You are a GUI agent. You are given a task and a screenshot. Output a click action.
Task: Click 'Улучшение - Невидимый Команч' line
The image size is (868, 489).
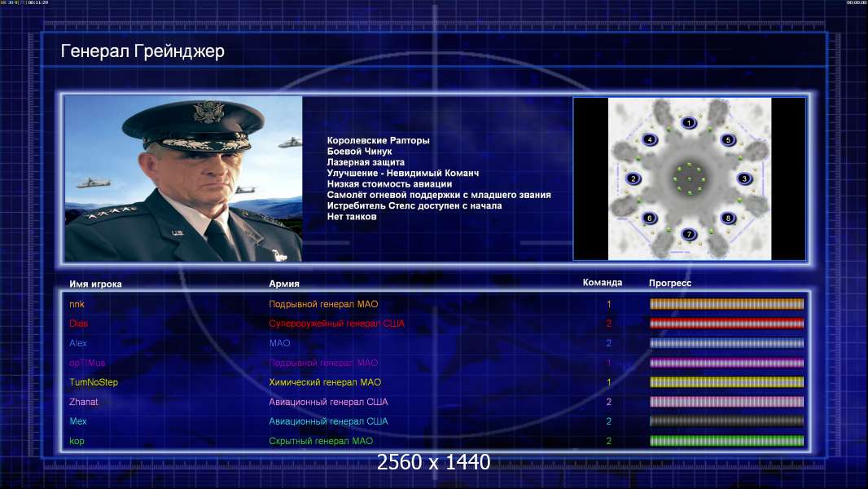[x=402, y=173]
